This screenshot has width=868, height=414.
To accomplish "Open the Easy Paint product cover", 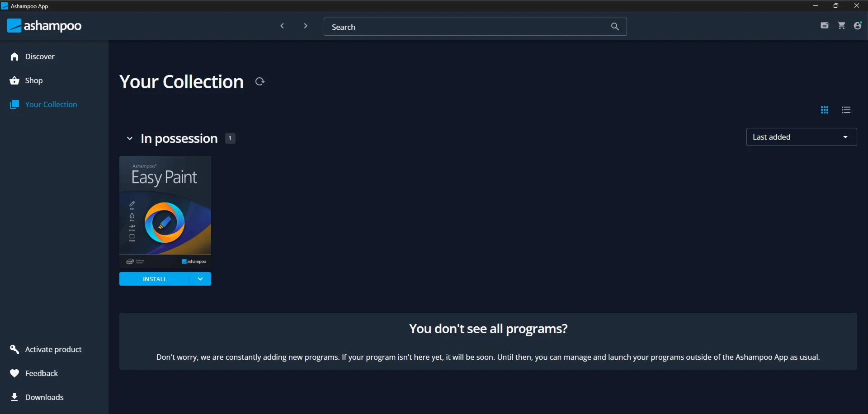I will (165, 212).
